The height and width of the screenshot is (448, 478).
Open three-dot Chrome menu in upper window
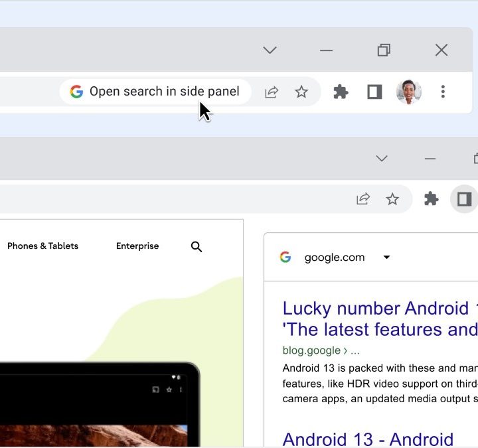point(443,92)
